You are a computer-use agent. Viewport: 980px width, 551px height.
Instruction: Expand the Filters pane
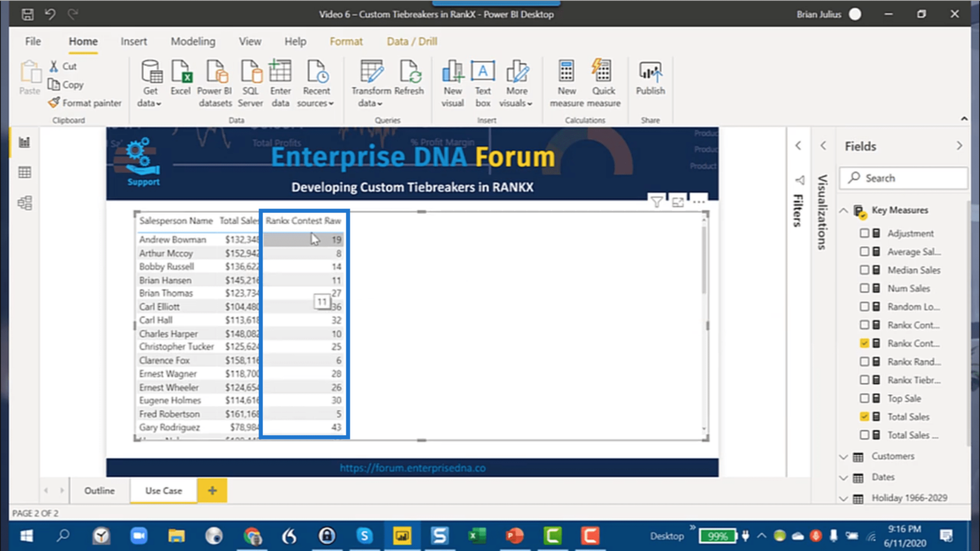(x=799, y=146)
